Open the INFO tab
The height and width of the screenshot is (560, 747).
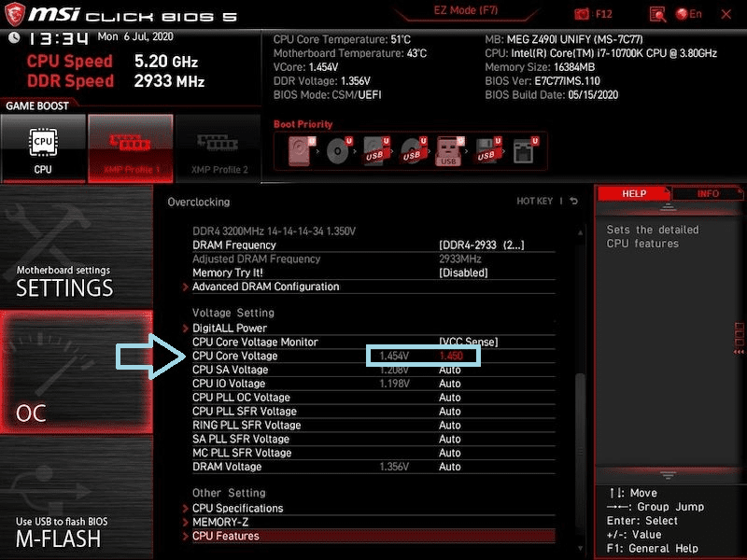tap(708, 193)
